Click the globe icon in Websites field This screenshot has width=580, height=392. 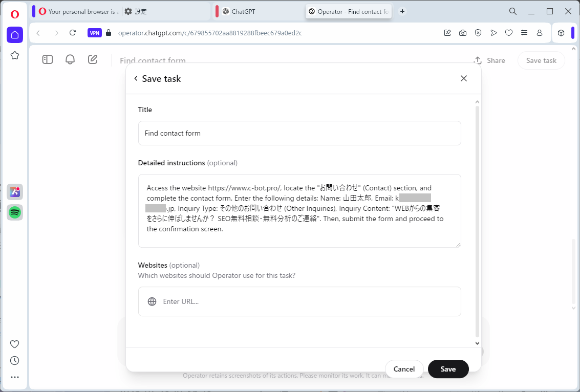[x=152, y=301]
